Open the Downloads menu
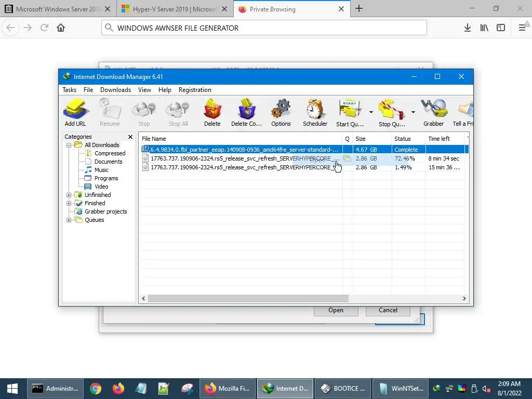The width and height of the screenshot is (532, 399). 115,90
